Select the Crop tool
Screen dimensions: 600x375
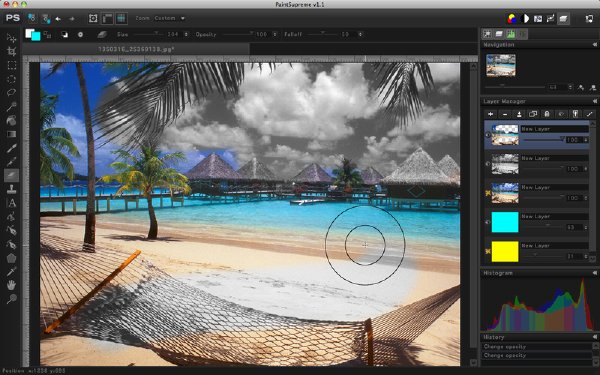pos(11,52)
